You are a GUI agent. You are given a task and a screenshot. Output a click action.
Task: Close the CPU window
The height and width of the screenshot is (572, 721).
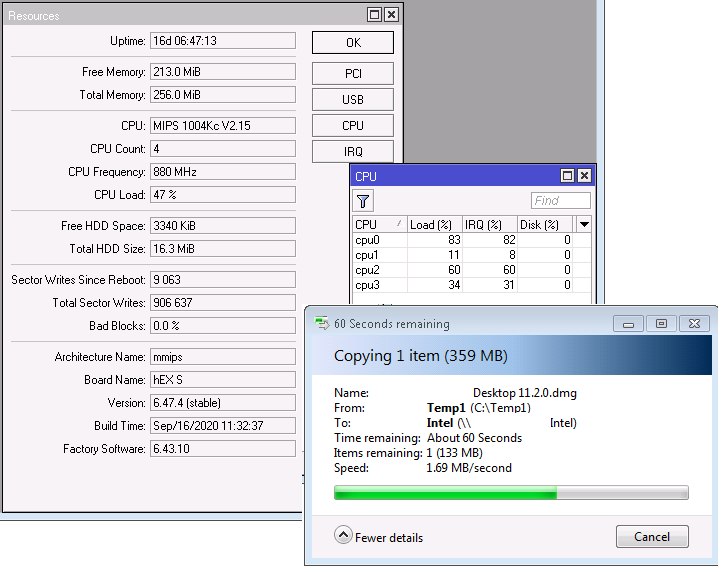click(584, 175)
